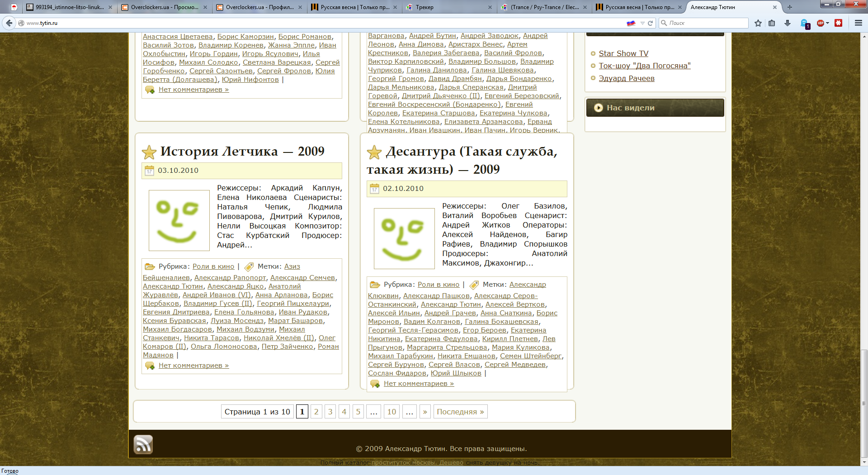Go to page 2 in pagination
This screenshot has height=475, width=868.
click(316, 412)
